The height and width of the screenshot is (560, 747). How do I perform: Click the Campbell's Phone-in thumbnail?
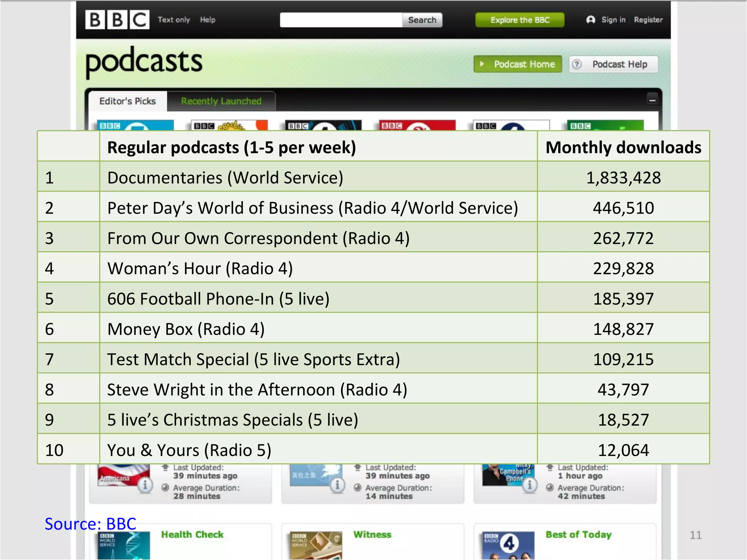pos(508,475)
